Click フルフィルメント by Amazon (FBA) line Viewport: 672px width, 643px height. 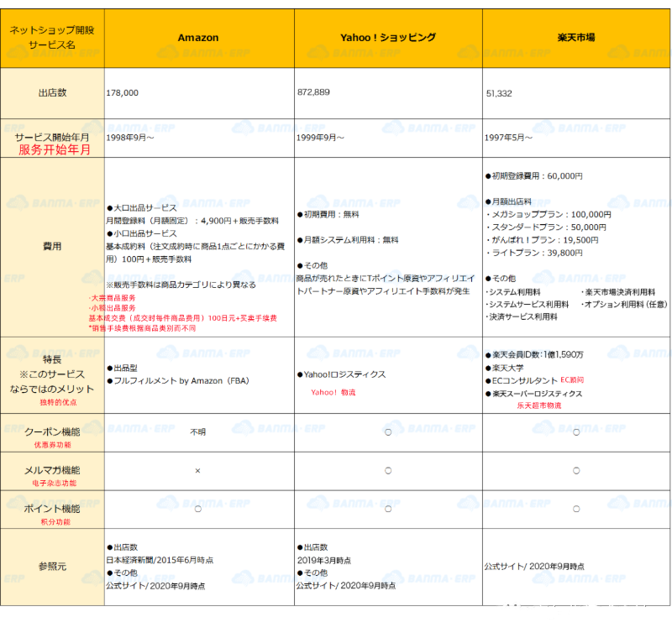point(178,381)
